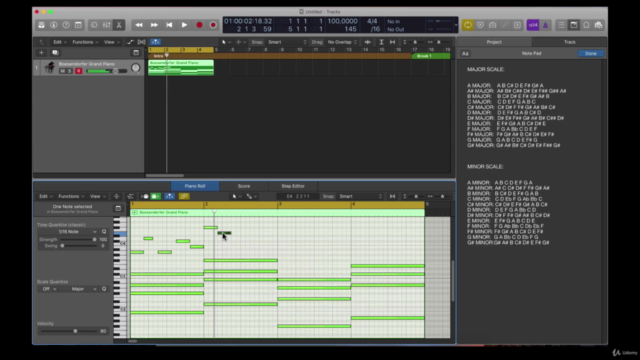Open the Piano Roll View menu
The width and height of the screenshot is (640, 360).
click(98, 196)
